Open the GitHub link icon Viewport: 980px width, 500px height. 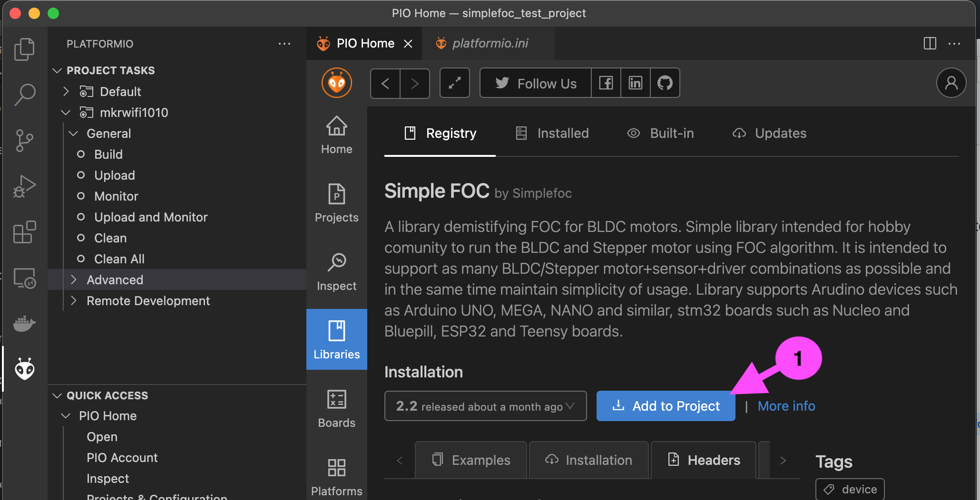click(665, 83)
